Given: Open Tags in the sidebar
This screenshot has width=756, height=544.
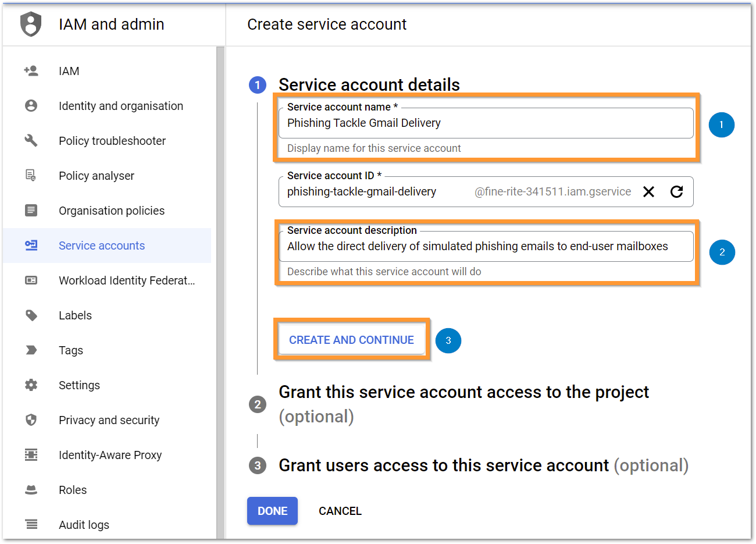Looking at the screenshot, I should 107,350.
